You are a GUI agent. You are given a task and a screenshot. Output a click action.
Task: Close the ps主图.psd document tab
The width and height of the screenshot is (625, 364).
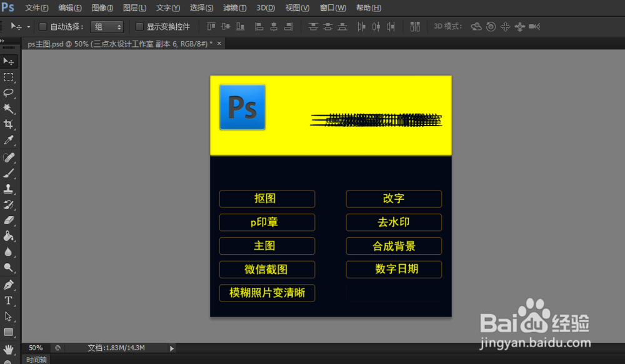pyautogui.click(x=219, y=44)
